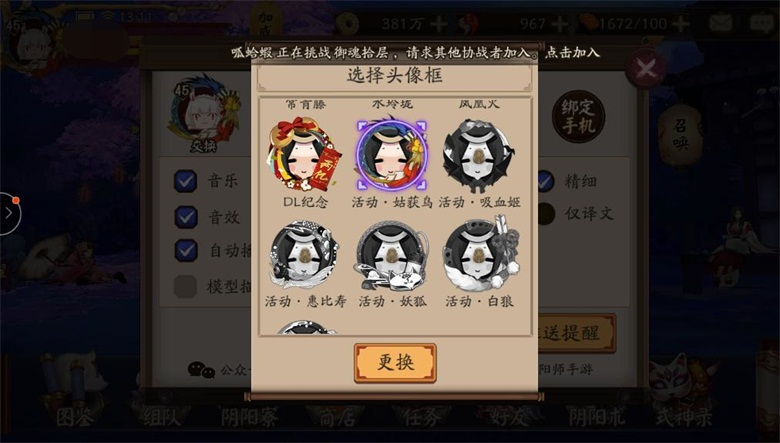Image resolution: width=780 pixels, height=443 pixels.
Task: Select the 精细 quality option
Action: tap(545, 181)
